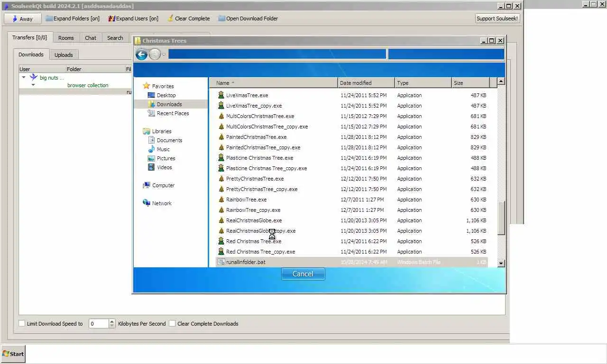This screenshot has height=364, width=607.
Task: Open Download Folder from toolbar
Action: [248, 18]
